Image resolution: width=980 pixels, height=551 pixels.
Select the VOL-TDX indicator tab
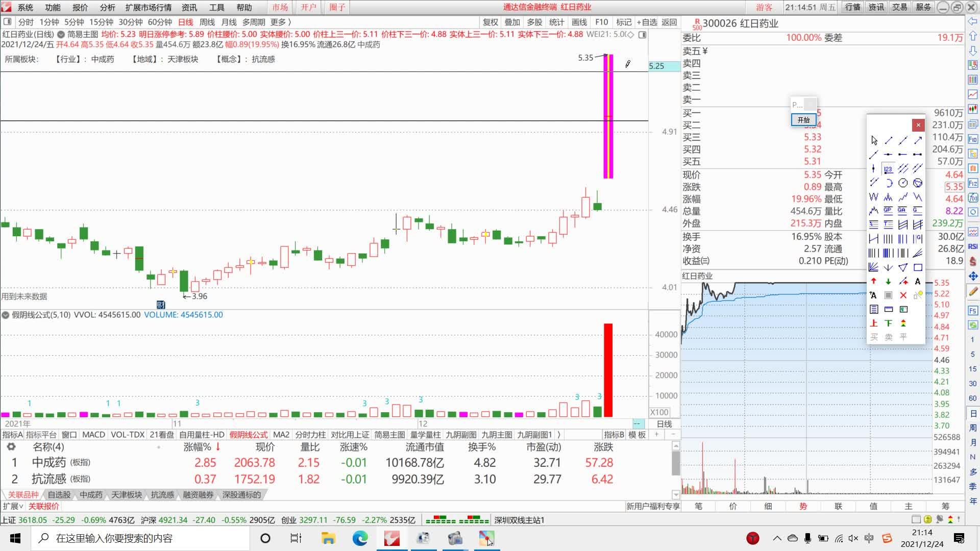tap(128, 435)
